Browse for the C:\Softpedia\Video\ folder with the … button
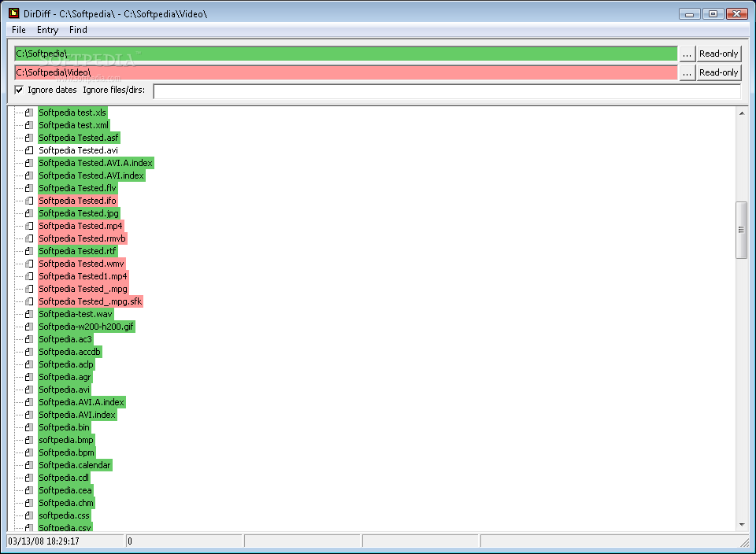This screenshot has height=554, width=756. (687, 72)
